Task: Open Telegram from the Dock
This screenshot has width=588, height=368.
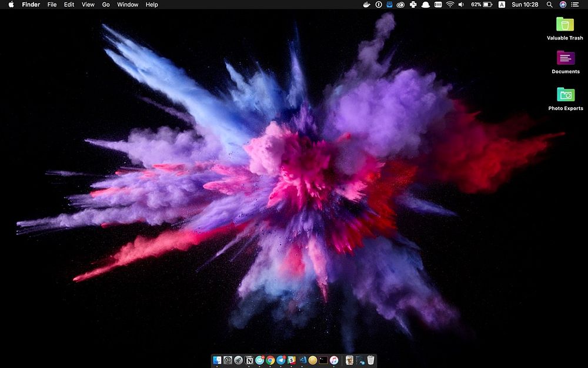Action: click(x=281, y=360)
